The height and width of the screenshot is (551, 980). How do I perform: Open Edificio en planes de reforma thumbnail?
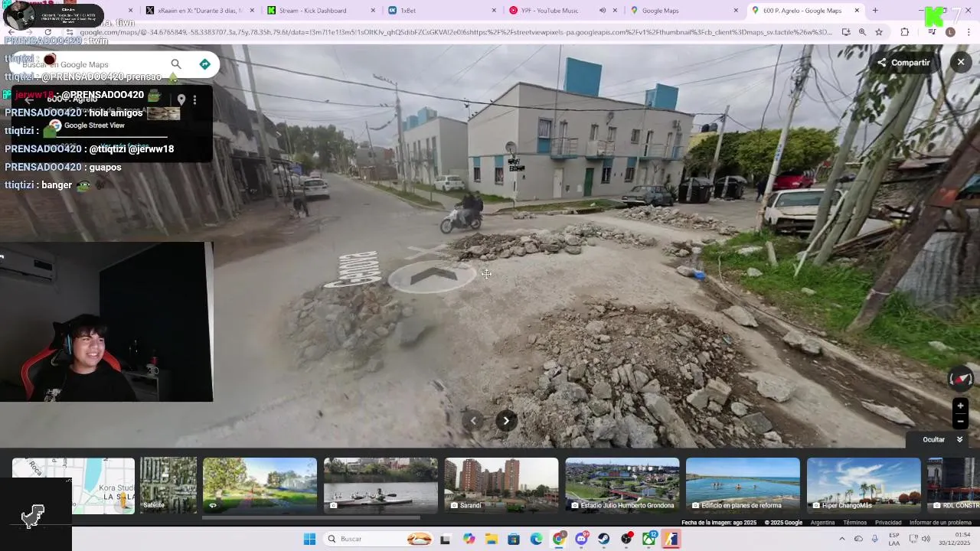click(x=743, y=485)
